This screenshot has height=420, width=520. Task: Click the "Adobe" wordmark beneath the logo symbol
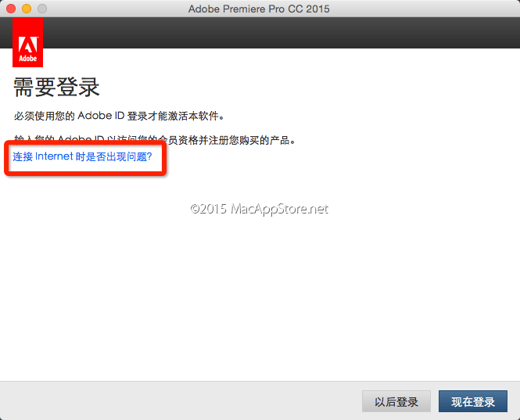point(28,59)
